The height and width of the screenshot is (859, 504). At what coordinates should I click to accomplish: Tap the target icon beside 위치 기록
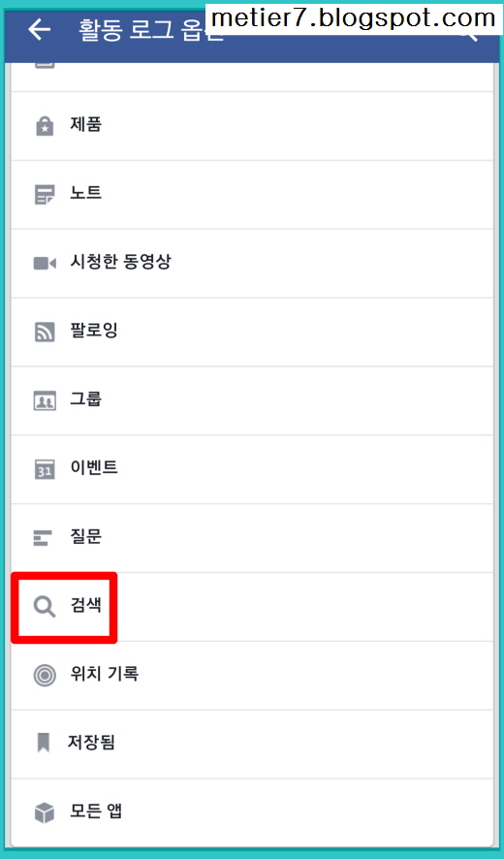(x=45, y=676)
